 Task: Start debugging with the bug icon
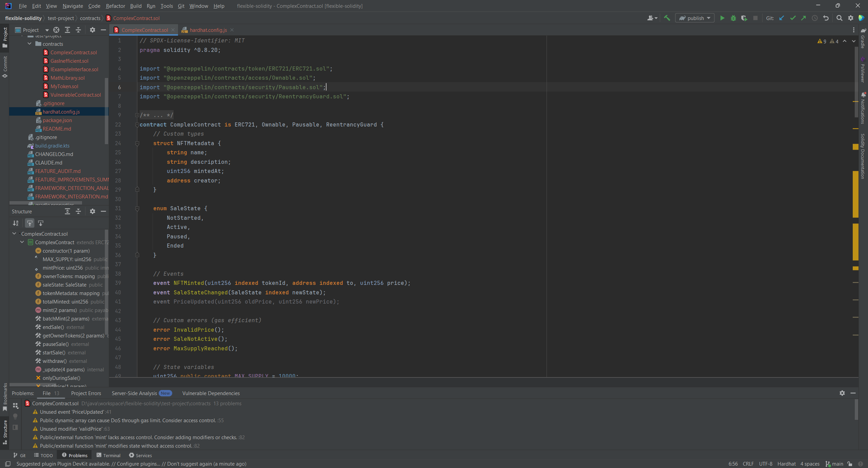733,18
